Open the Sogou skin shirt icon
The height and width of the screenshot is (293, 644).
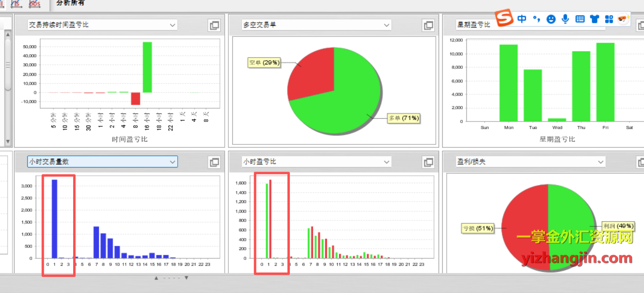tap(595, 19)
